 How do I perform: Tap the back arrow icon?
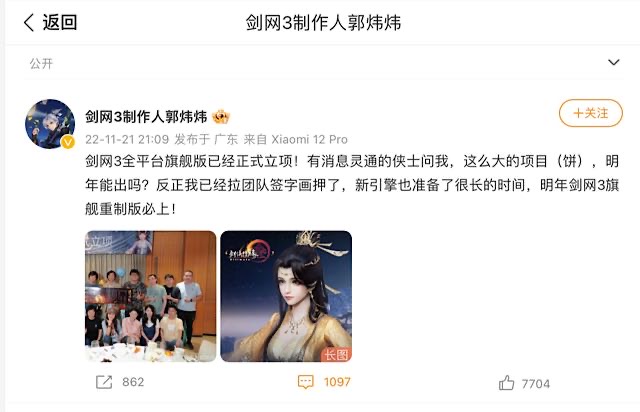pos(29,22)
